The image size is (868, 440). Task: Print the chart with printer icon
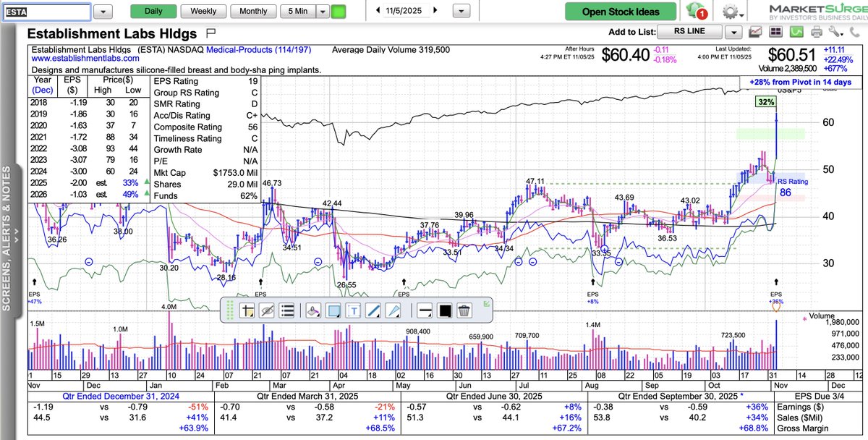[x=817, y=32]
